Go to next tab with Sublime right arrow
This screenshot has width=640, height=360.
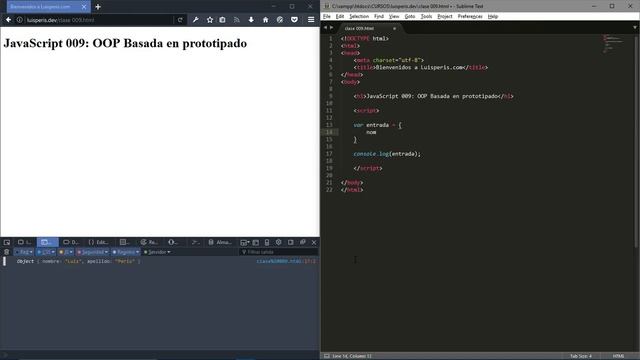click(331, 28)
